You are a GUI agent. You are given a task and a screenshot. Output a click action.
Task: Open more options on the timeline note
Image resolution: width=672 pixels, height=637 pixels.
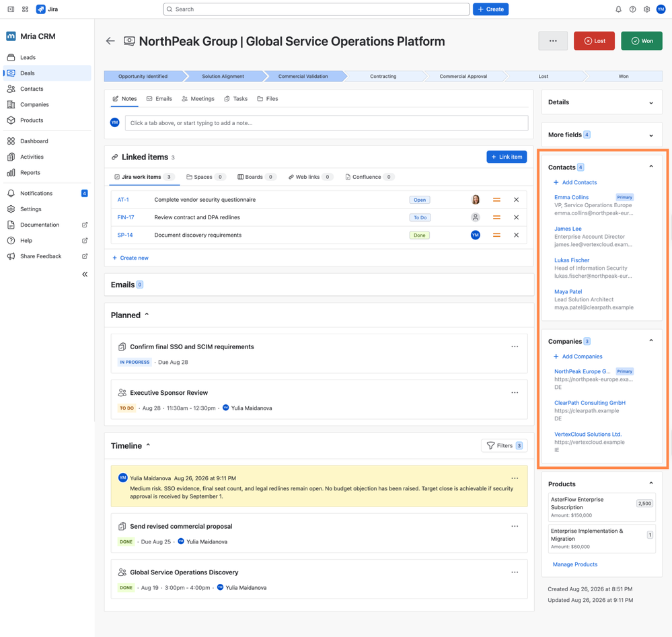(515, 478)
